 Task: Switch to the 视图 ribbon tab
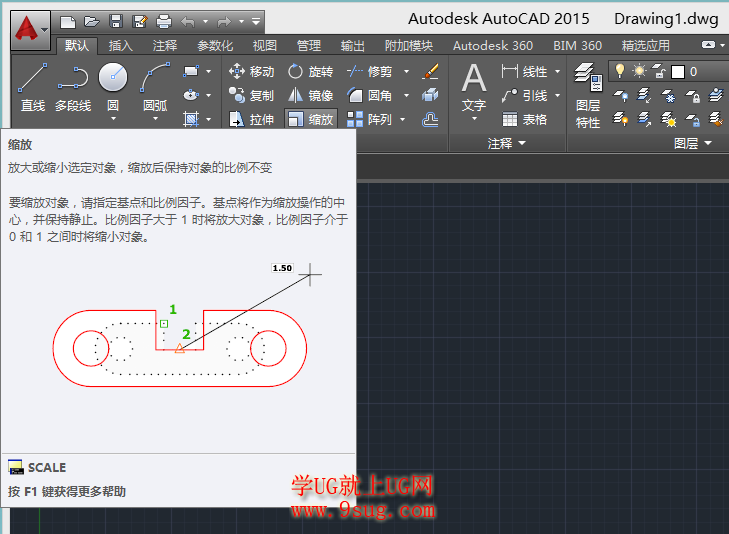click(265, 46)
